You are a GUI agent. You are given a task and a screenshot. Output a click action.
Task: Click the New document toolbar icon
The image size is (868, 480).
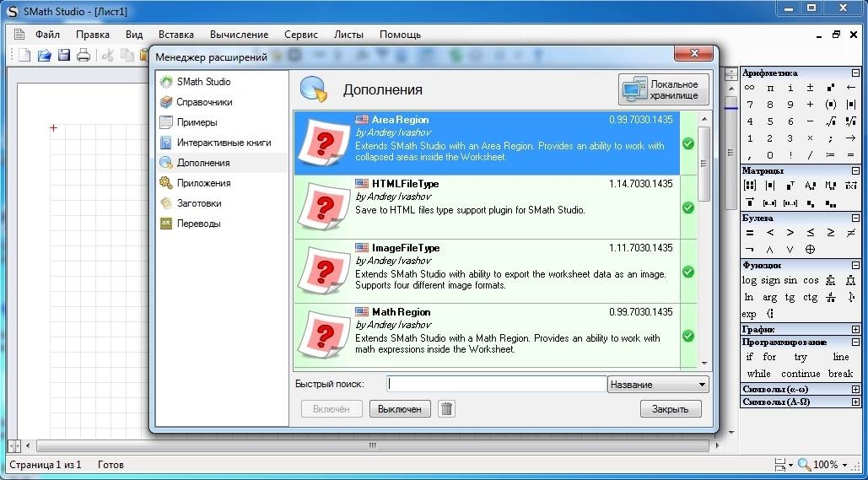point(25,55)
